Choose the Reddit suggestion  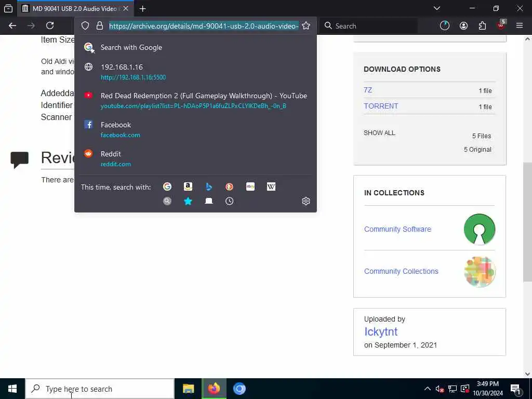[x=195, y=158]
